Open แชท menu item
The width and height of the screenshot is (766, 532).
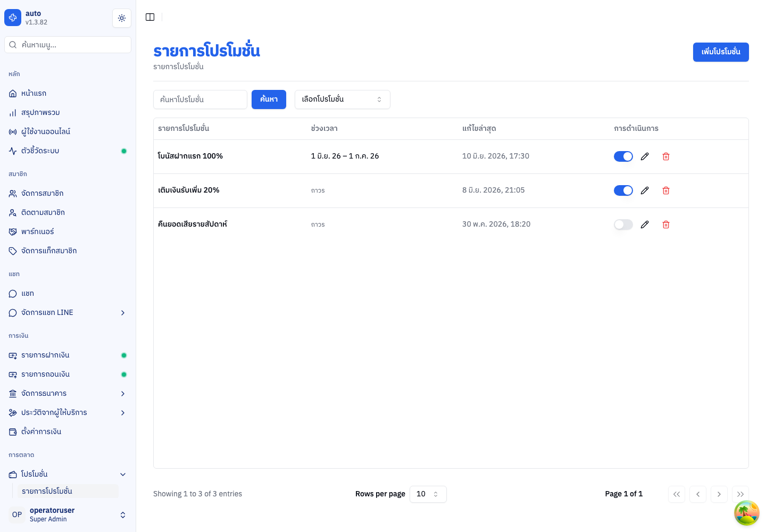[68, 294]
